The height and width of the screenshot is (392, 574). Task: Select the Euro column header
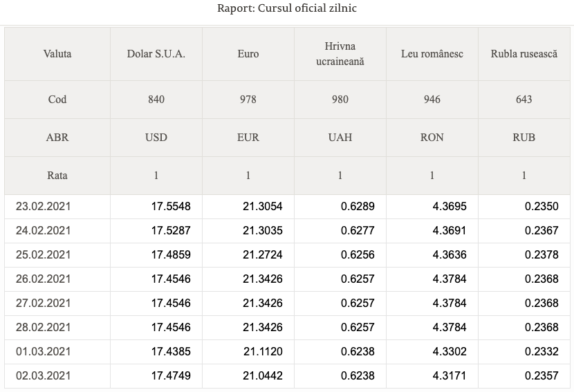pyautogui.click(x=248, y=54)
